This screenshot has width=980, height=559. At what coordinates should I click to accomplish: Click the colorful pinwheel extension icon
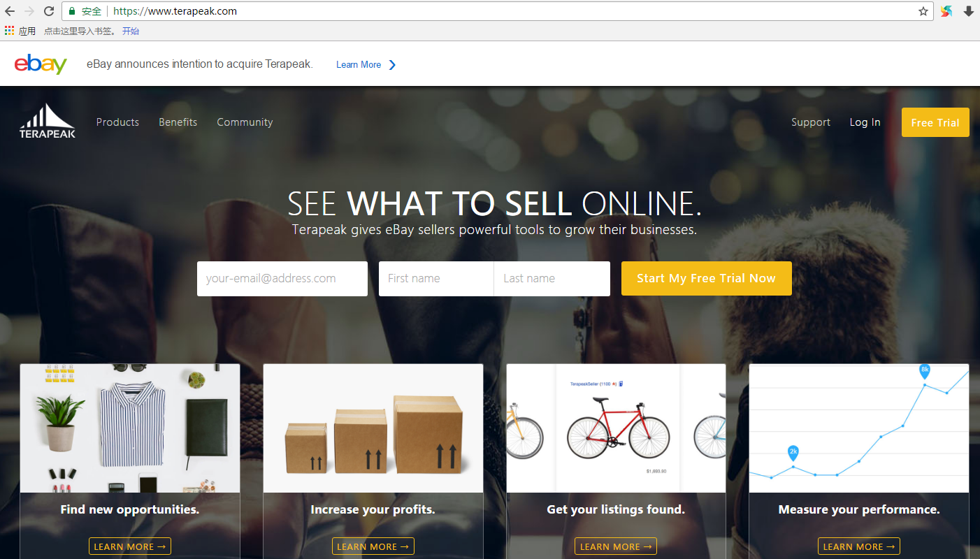[946, 11]
